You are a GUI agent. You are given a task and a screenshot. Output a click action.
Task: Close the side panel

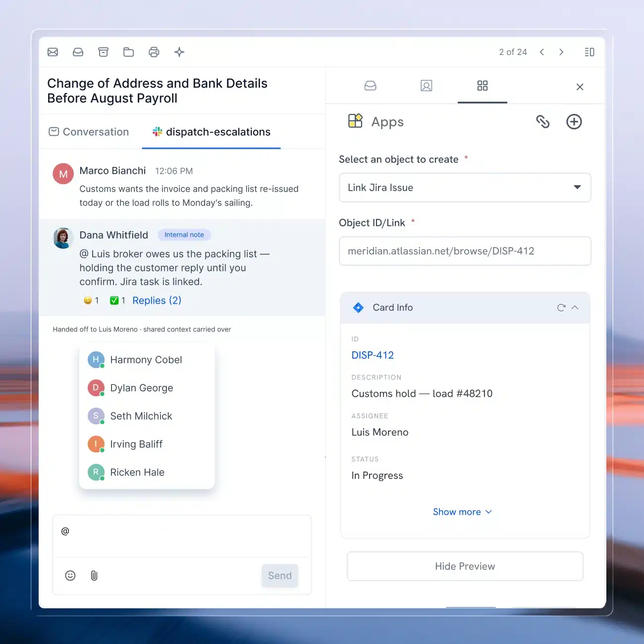coord(580,87)
